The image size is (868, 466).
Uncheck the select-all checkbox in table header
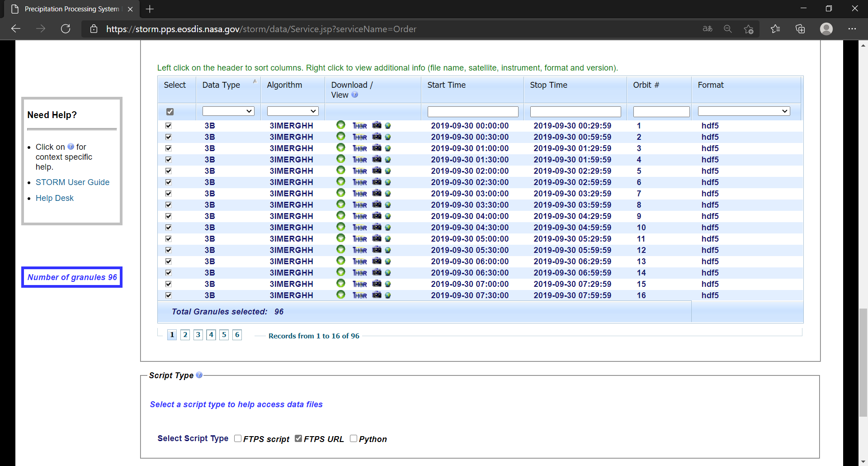click(x=170, y=111)
